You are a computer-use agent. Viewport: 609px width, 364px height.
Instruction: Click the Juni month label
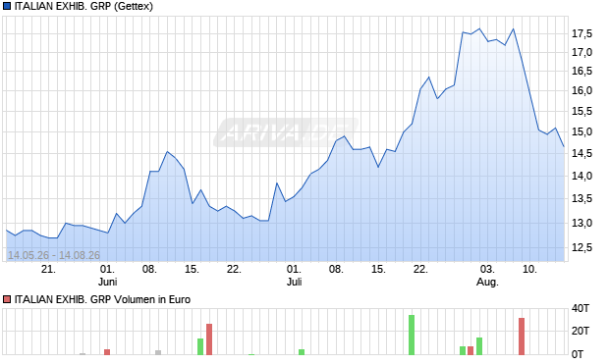pos(108,282)
